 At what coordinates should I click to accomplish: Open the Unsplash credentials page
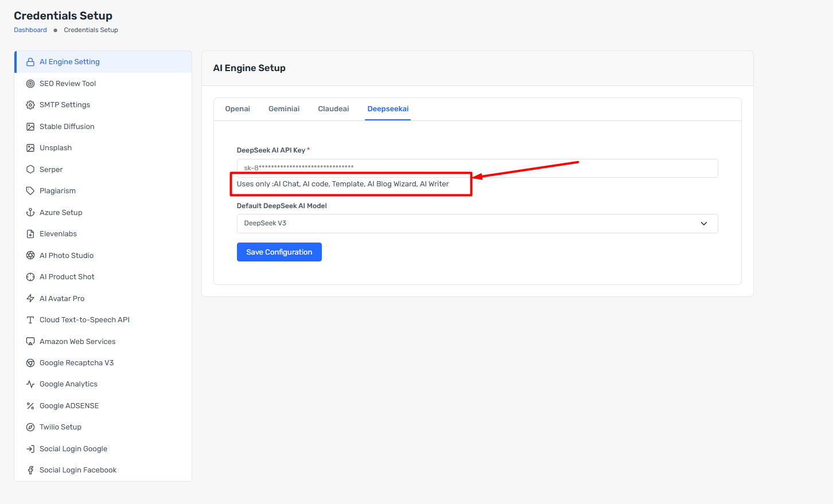pyautogui.click(x=103, y=148)
